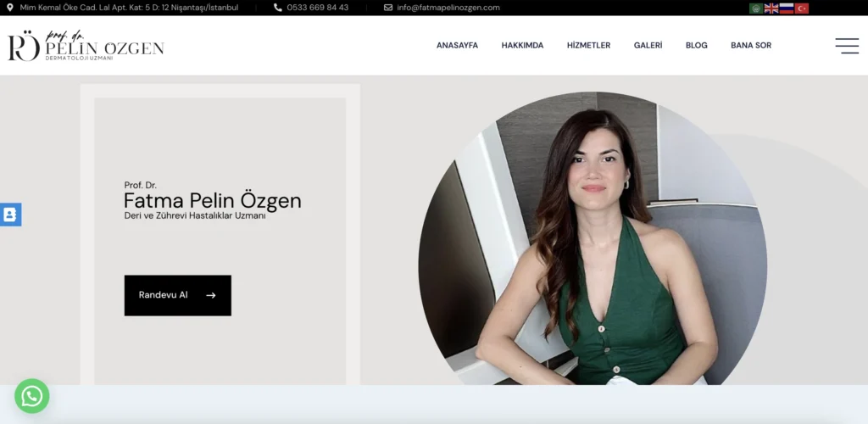Click the location pin icon in top bar

coord(10,8)
